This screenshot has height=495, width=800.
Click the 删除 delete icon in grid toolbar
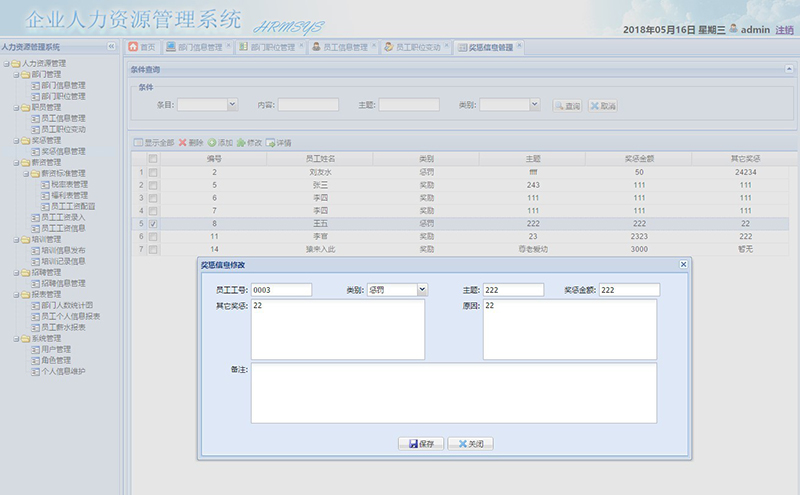(190, 143)
